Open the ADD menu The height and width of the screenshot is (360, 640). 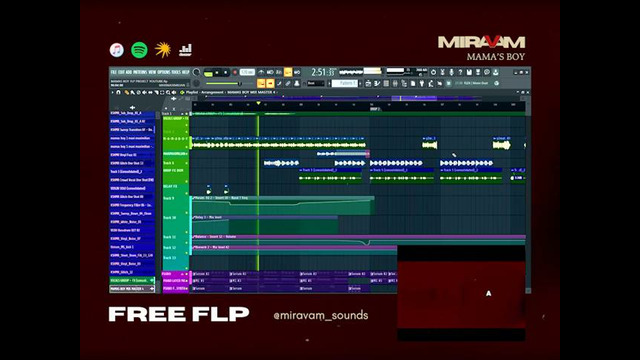click(129, 72)
